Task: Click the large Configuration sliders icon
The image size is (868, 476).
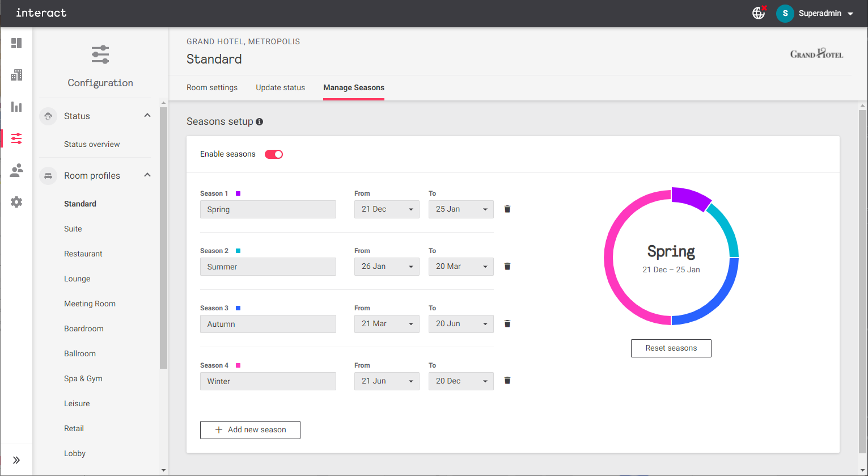Action: pos(100,55)
